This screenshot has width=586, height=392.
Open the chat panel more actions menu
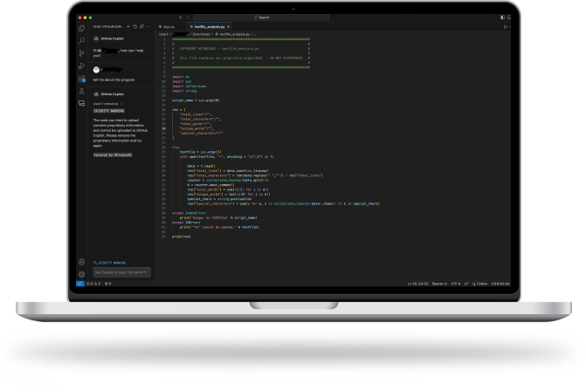pos(147,27)
